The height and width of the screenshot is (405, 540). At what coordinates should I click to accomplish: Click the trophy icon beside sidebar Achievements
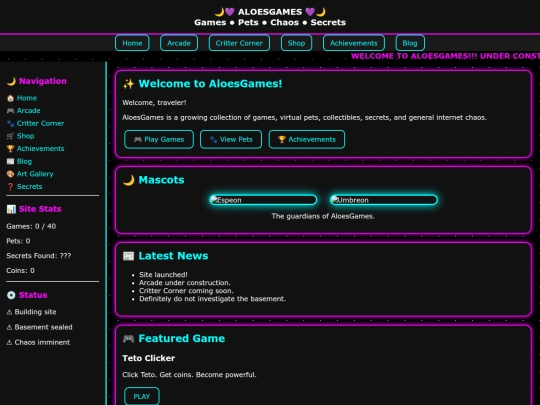coord(10,149)
